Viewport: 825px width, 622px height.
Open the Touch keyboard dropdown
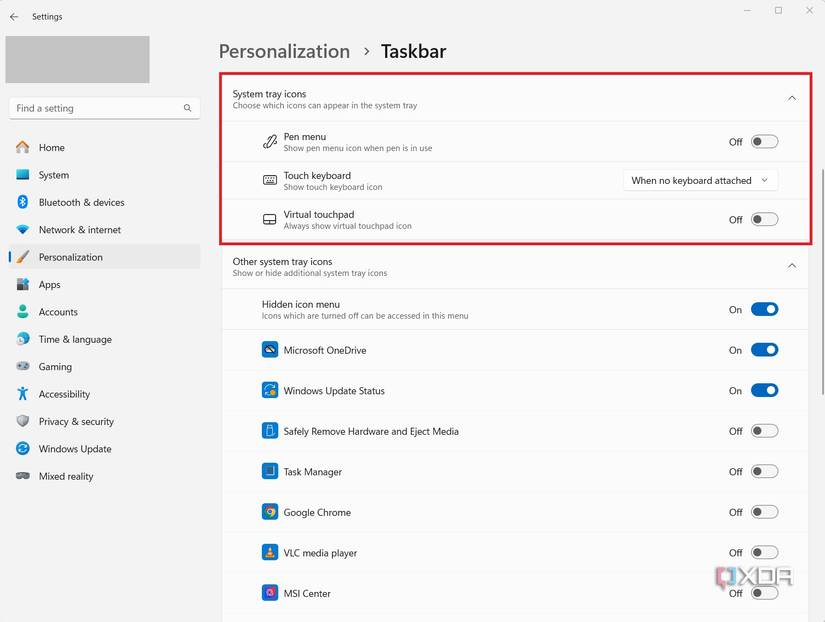(701, 181)
